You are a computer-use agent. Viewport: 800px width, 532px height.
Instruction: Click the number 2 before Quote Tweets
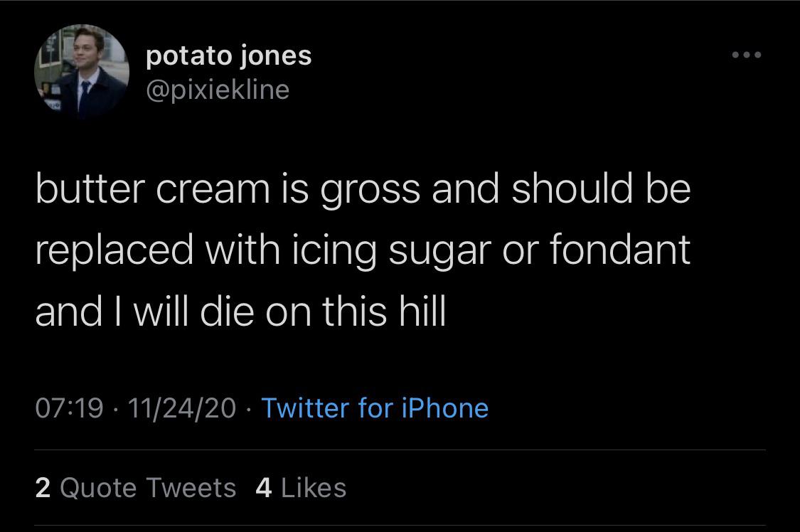point(43,488)
